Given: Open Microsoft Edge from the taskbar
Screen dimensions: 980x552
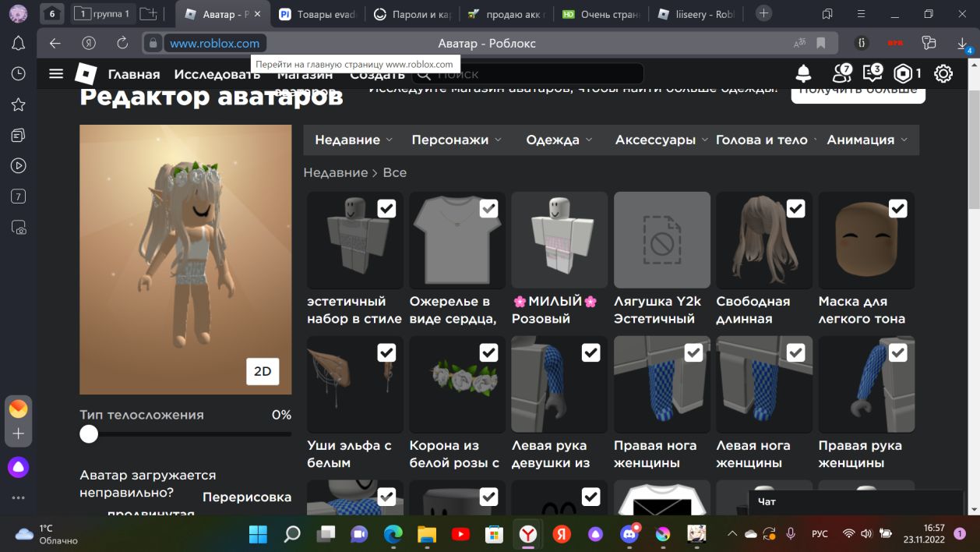Looking at the screenshot, I should click(393, 534).
